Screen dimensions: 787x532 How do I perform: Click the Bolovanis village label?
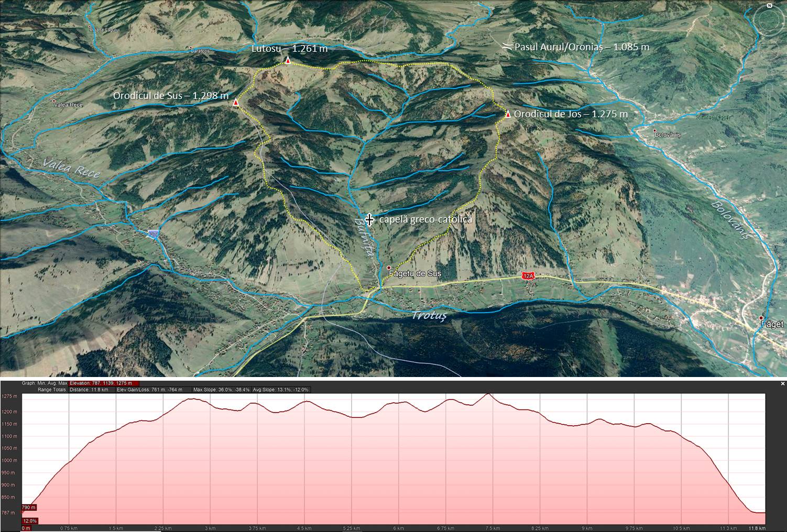668,135
